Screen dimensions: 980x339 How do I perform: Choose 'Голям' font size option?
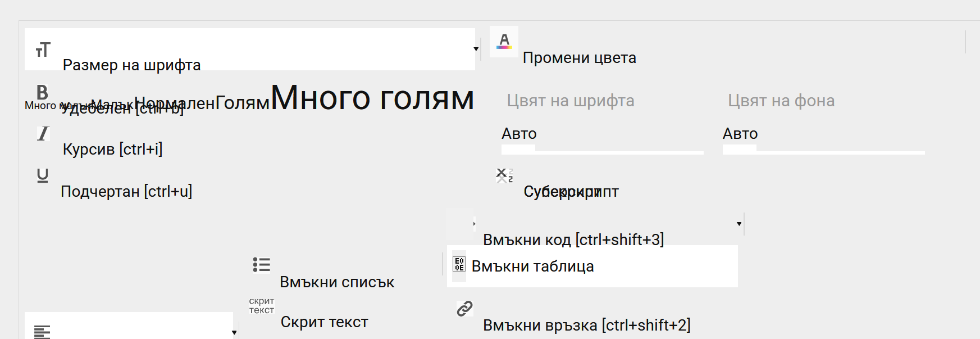242,103
